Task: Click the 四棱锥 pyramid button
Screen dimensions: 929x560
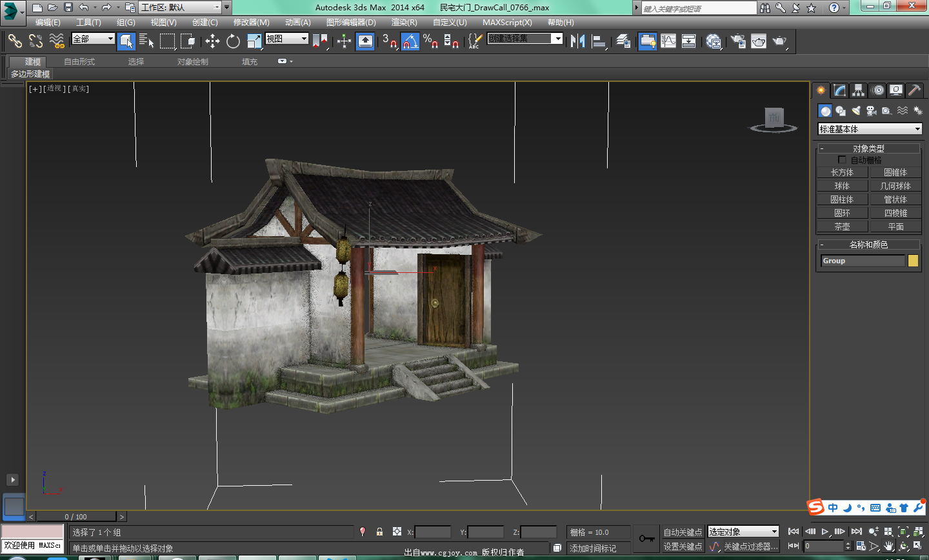Action: pos(895,213)
